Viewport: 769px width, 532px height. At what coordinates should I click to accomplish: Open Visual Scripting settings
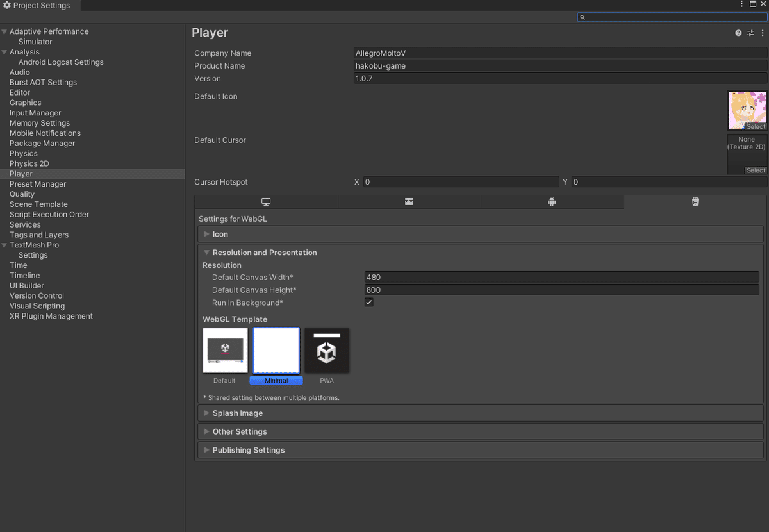[x=37, y=306]
